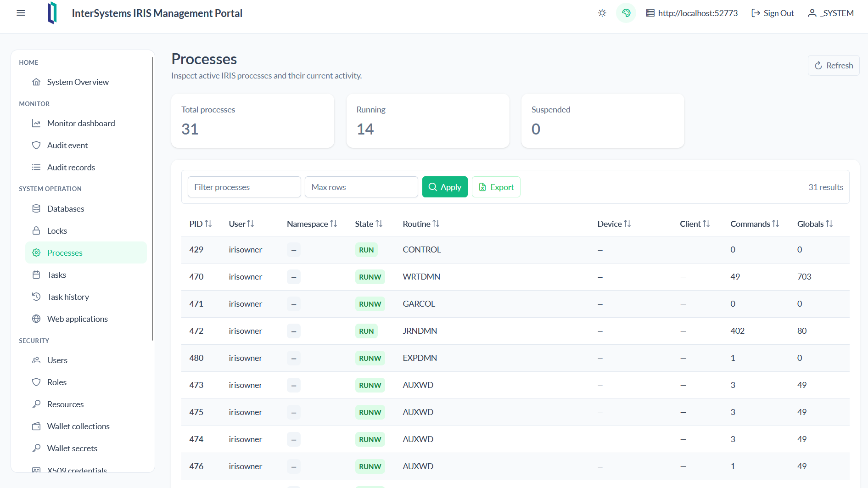The height and width of the screenshot is (488, 868).
Task: Select the Total processes card
Action: click(252, 121)
